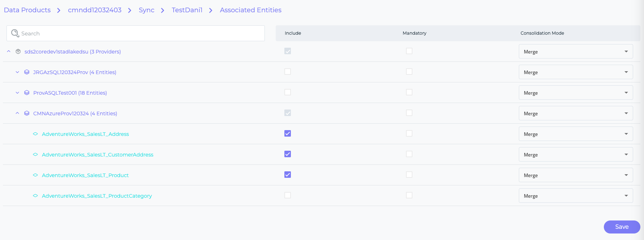Click the sds2coredev1stadlakedsu cube icon
644x240 pixels.
(x=18, y=52)
